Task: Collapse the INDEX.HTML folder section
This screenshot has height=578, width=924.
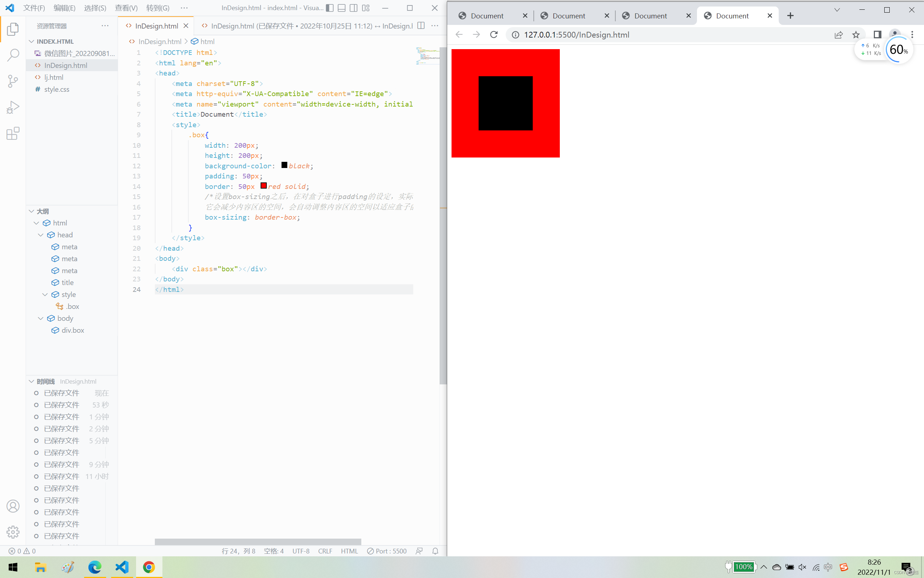Action: 32,41
